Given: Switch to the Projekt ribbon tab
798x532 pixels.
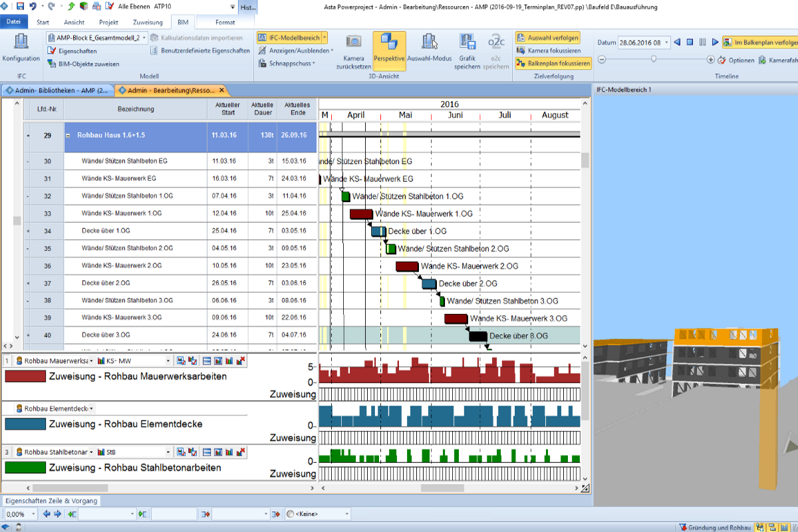Looking at the screenshot, I should point(108,22).
